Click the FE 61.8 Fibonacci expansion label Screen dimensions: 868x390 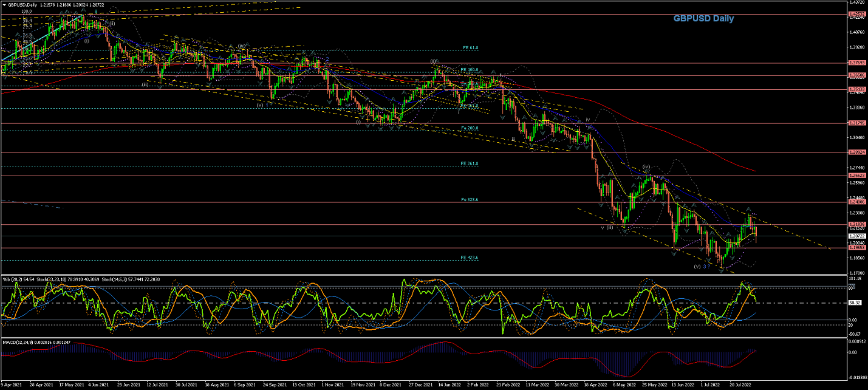(470, 47)
